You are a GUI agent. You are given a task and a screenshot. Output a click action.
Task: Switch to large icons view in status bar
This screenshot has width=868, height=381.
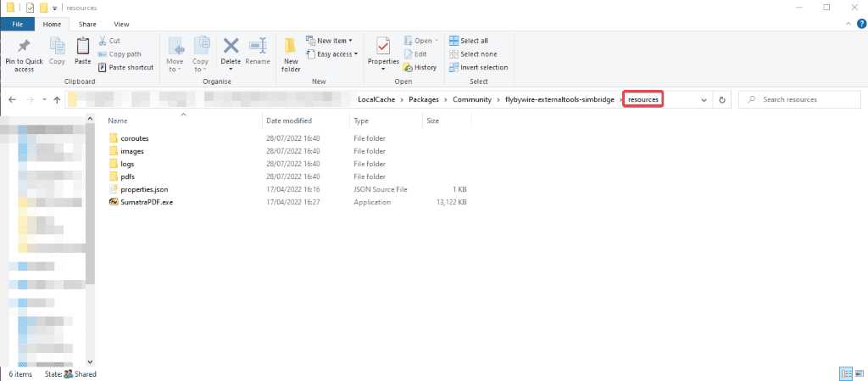pyautogui.click(x=858, y=373)
